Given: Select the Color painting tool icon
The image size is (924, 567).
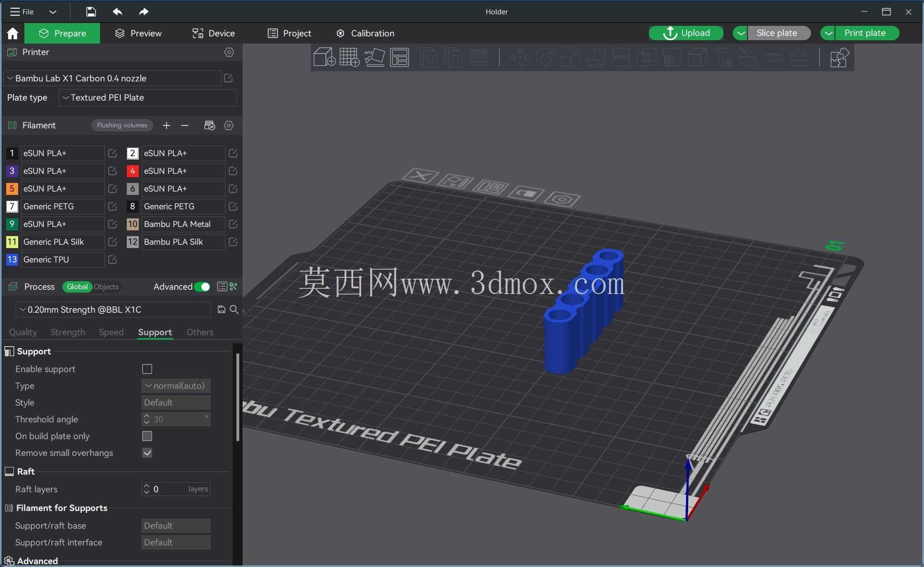Looking at the screenshot, I should [x=748, y=57].
